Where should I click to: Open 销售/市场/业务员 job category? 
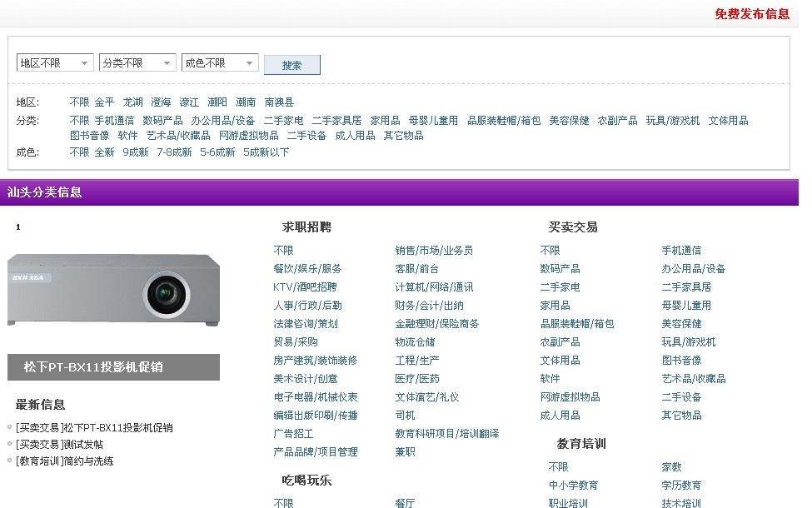coord(434,251)
